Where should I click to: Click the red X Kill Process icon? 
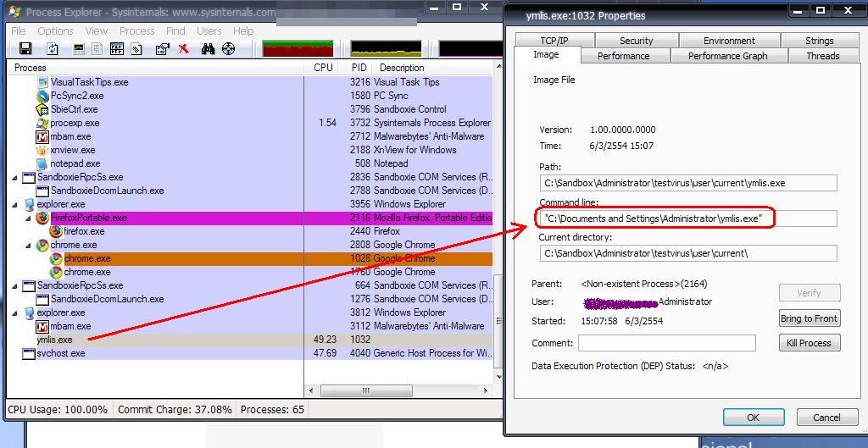click(x=184, y=48)
